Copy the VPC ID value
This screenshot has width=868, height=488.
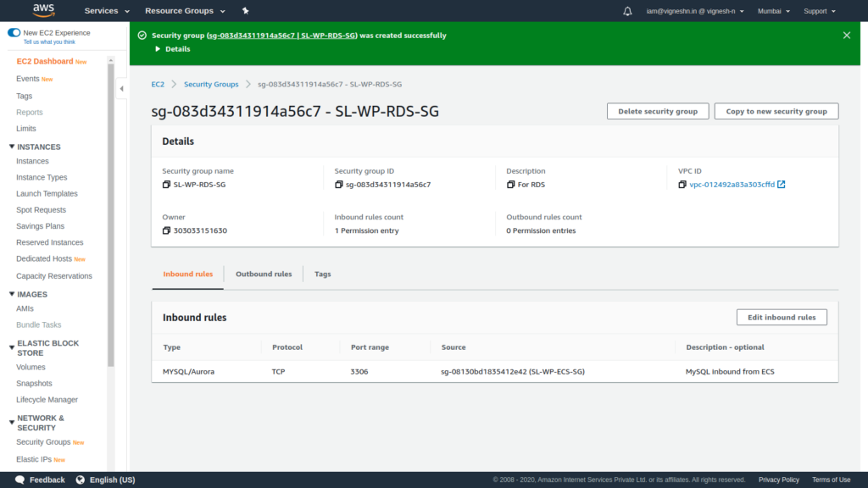click(682, 185)
